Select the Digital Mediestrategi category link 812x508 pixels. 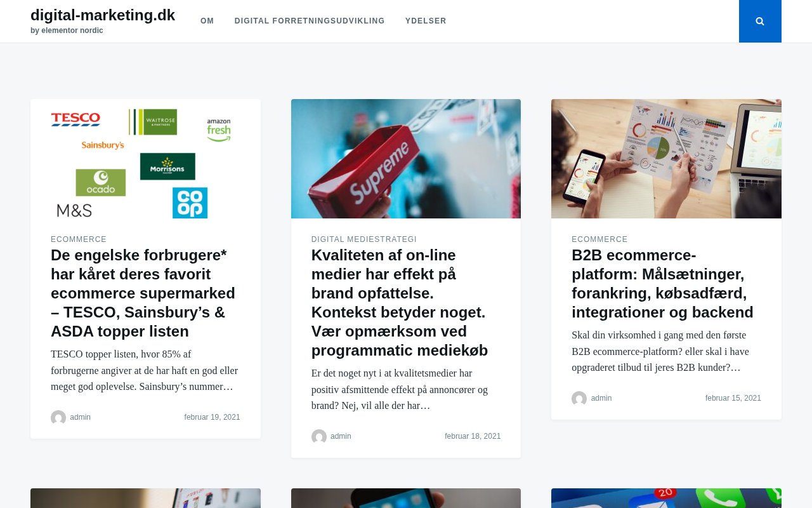coord(364,239)
